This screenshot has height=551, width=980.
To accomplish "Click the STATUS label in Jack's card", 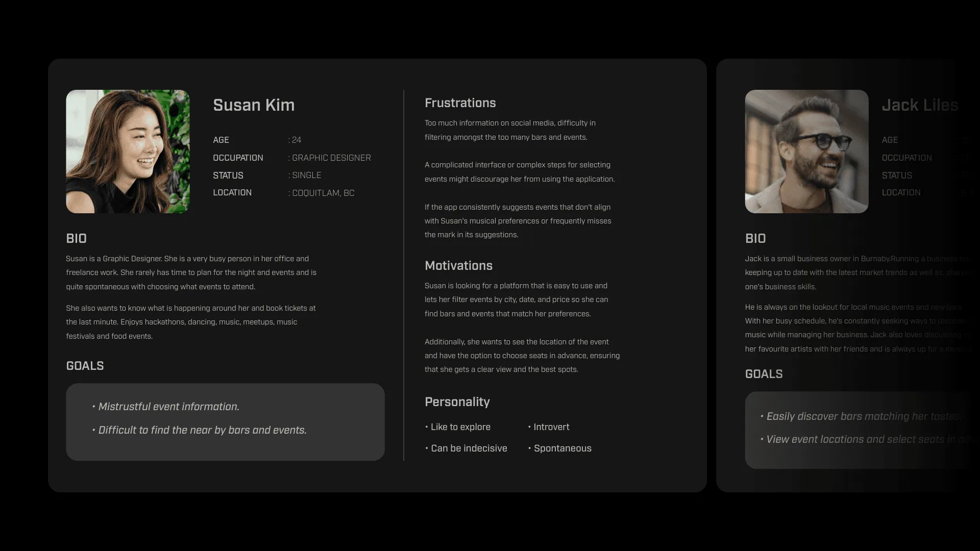I will tap(897, 175).
